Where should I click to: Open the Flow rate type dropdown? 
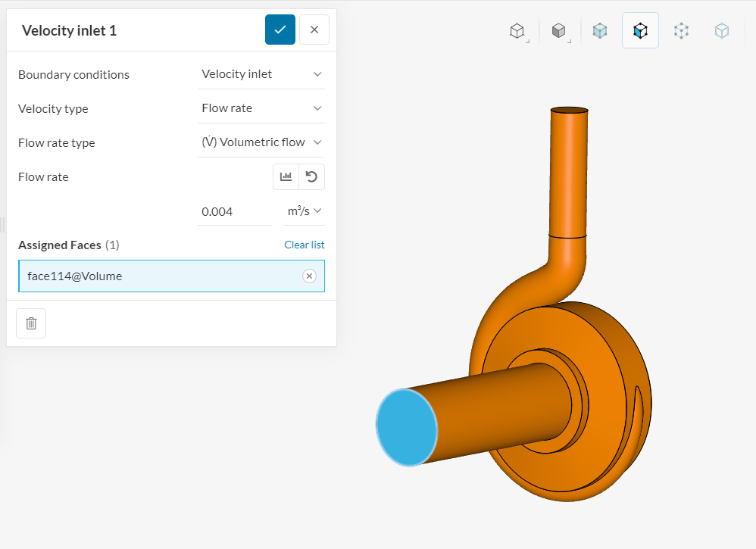tap(261, 142)
